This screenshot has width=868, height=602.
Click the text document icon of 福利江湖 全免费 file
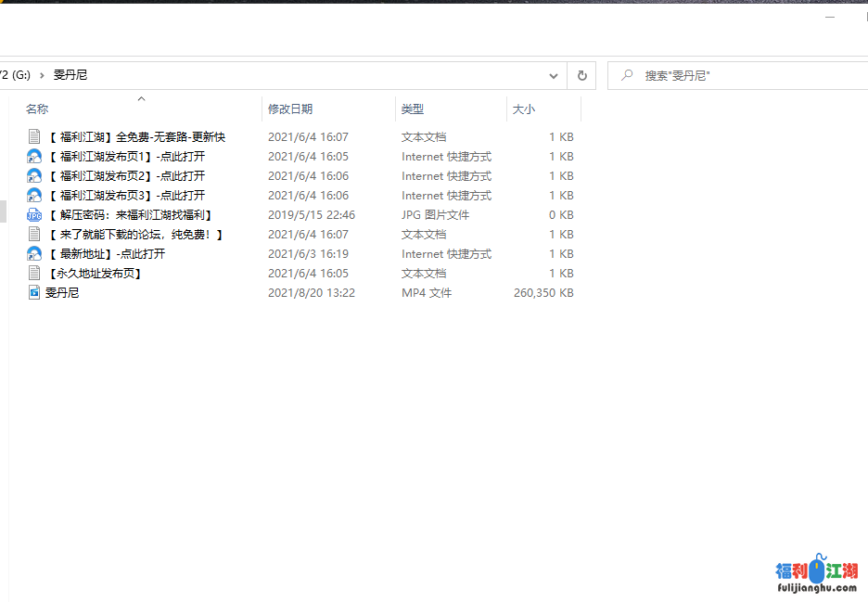34,137
